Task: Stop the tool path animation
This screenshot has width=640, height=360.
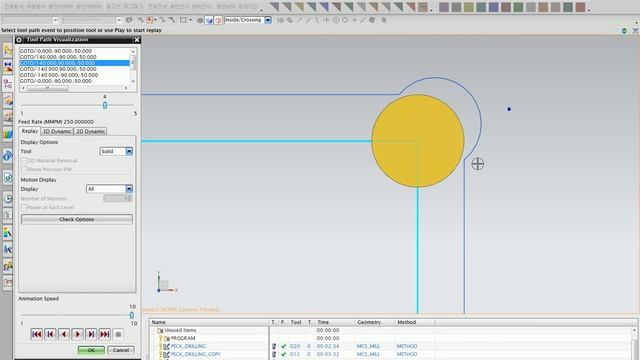Action: (x=118, y=334)
